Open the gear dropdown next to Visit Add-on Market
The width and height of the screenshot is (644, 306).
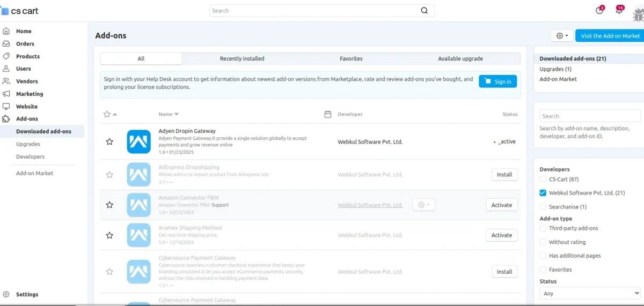coord(562,35)
